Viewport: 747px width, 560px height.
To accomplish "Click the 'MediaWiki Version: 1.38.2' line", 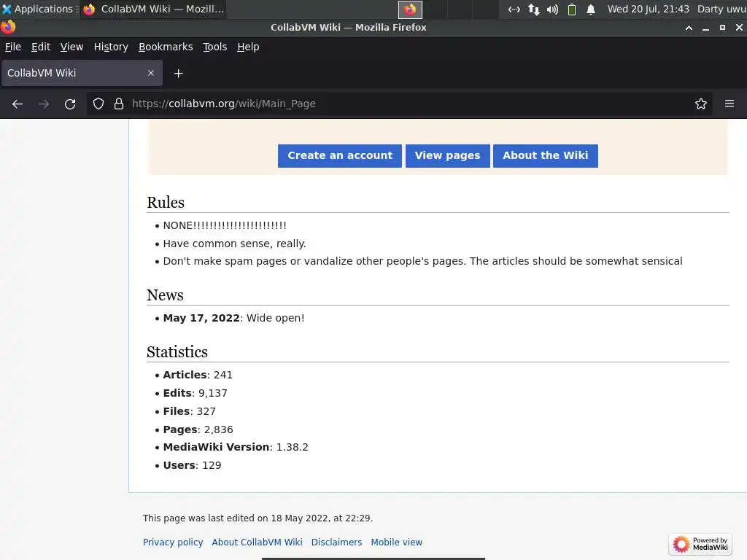I will click(x=236, y=447).
